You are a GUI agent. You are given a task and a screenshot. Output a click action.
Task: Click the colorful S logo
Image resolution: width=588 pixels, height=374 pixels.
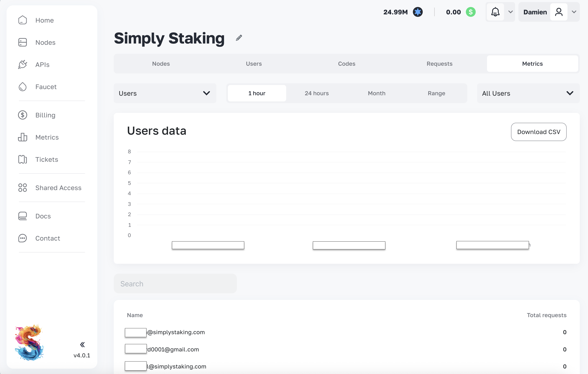(x=29, y=343)
